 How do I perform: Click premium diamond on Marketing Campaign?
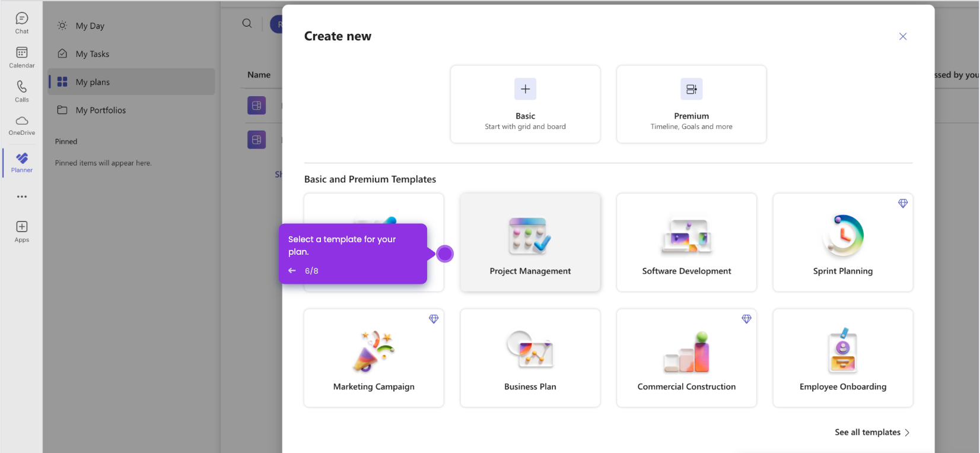click(434, 319)
